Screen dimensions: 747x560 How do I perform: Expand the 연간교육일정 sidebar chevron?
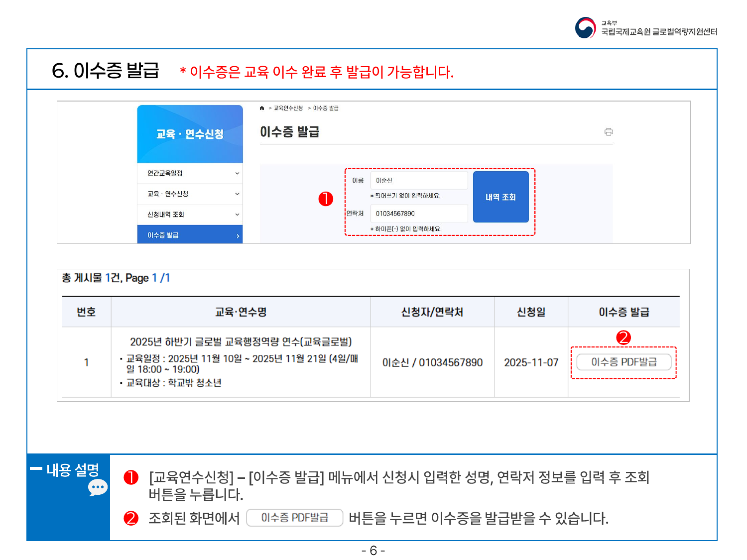[237, 173]
